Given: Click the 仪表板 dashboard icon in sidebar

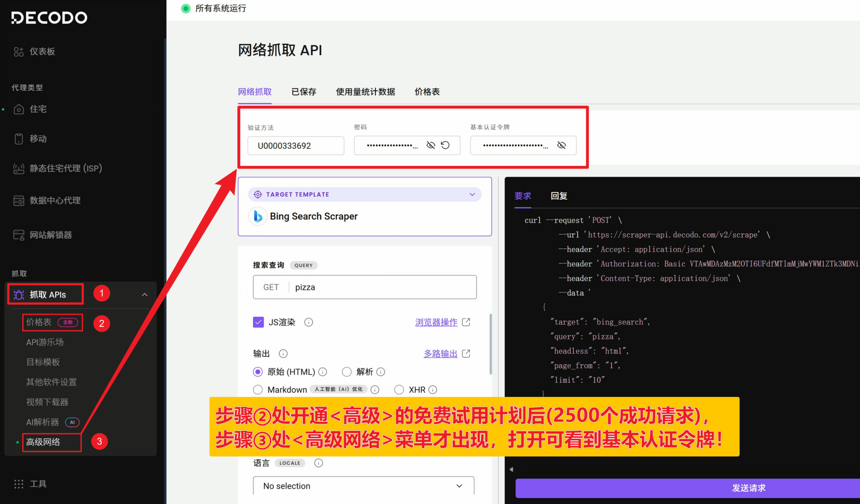Looking at the screenshot, I should click(x=18, y=51).
